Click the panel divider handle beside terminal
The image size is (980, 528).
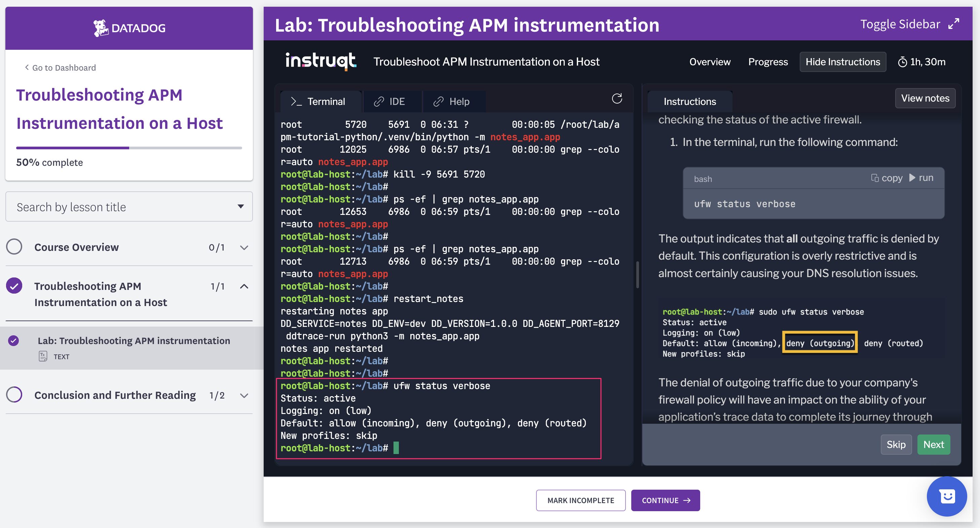tap(638, 274)
